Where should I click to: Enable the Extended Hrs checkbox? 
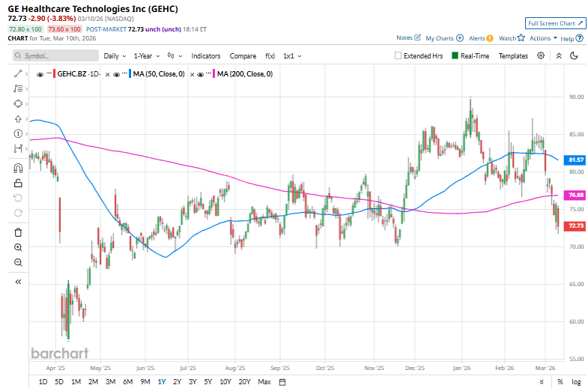pyautogui.click(x=398, y=55)
